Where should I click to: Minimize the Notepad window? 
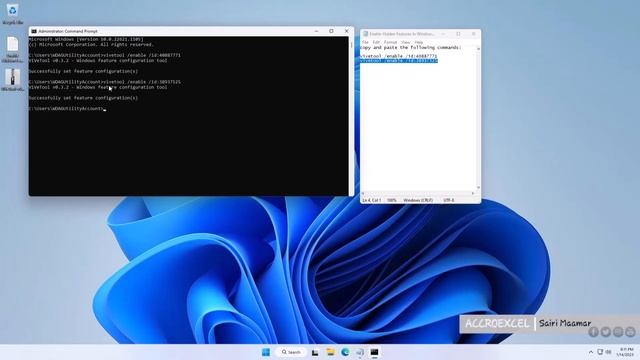coord(444,34)
